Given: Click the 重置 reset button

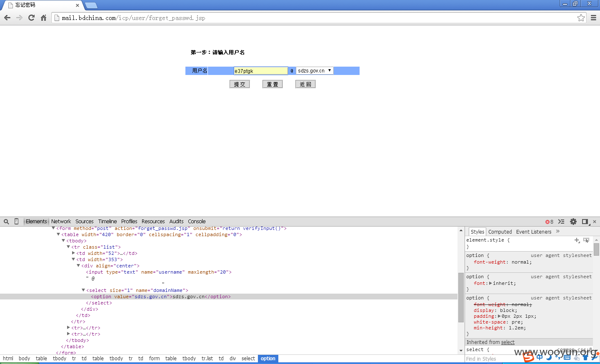Looking at the screenshot, I should (x=272, y=84).
